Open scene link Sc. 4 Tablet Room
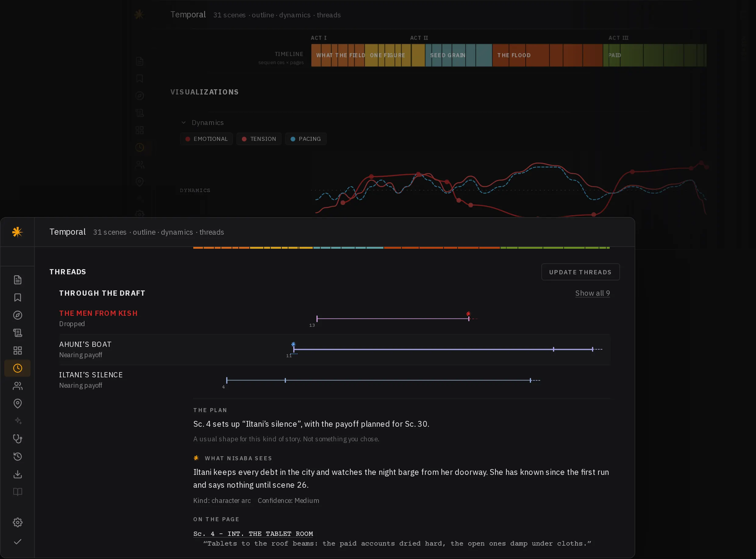This screenshot has height=559, width=756. point(253,534)
